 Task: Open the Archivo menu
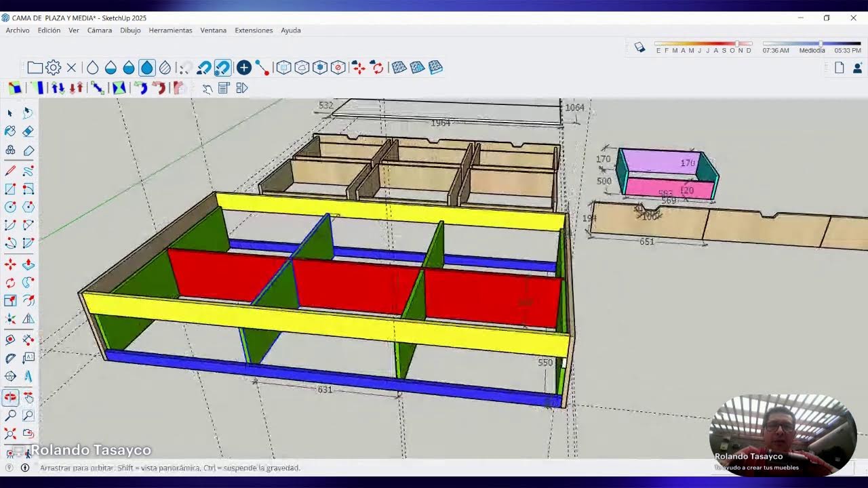[x=18, y=30]
